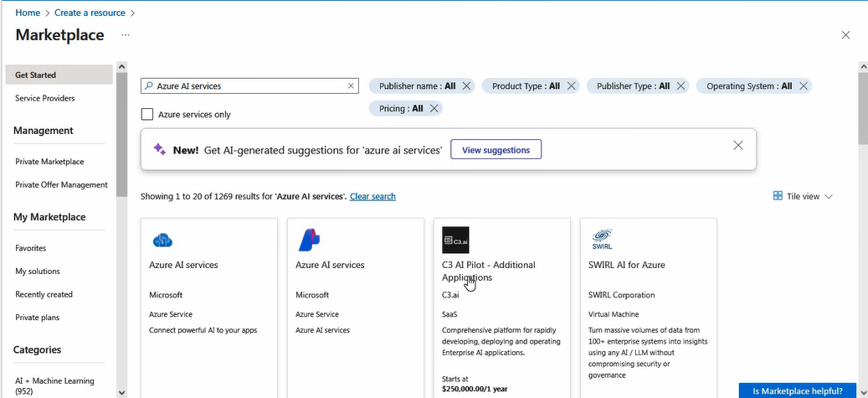
Task: Click the main page scroll up arrow
Action: (863, 66)
